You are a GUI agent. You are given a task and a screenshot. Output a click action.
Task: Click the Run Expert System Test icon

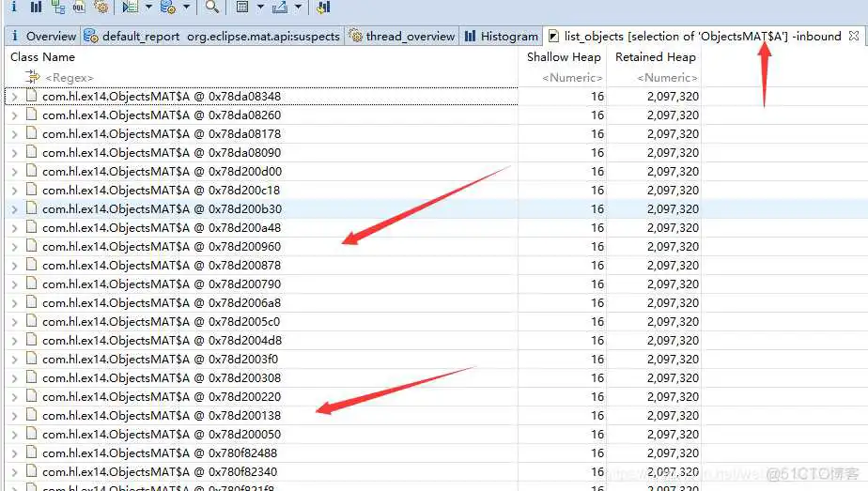coord(131,7)
